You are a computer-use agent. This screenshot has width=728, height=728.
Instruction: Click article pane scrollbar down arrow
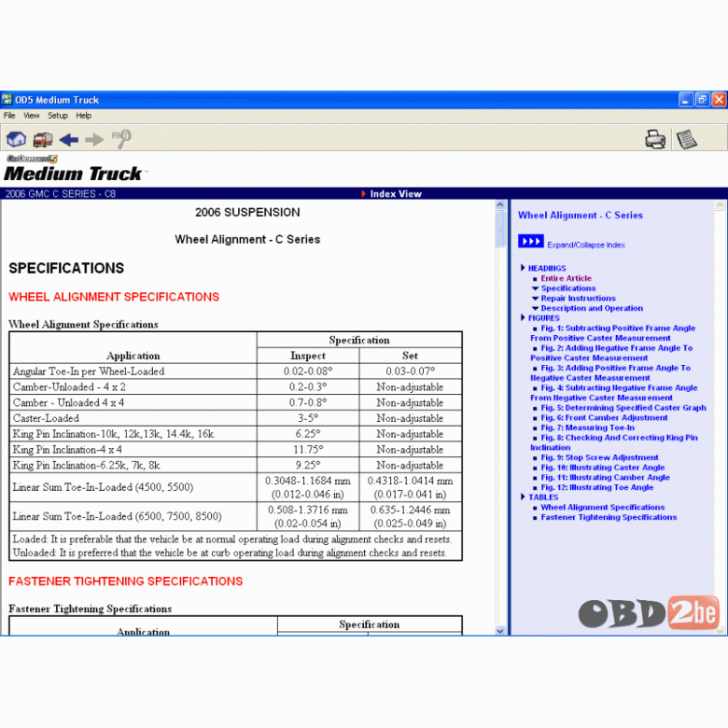(500, 631)
